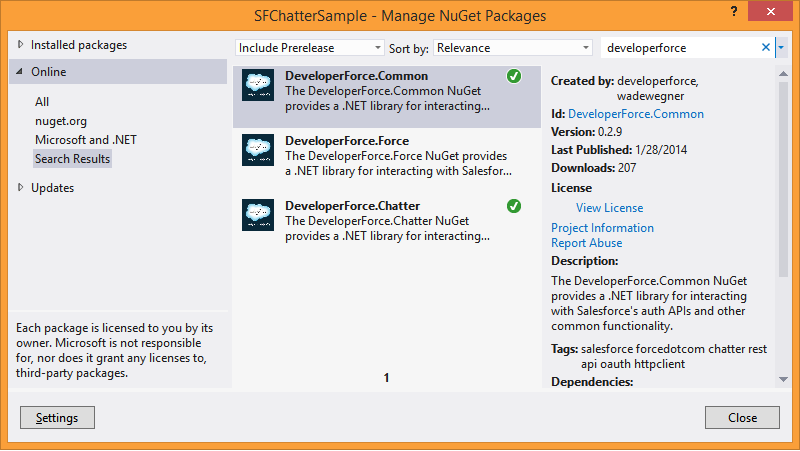
Task: Expand the Updates section
Action: (20, 187)
